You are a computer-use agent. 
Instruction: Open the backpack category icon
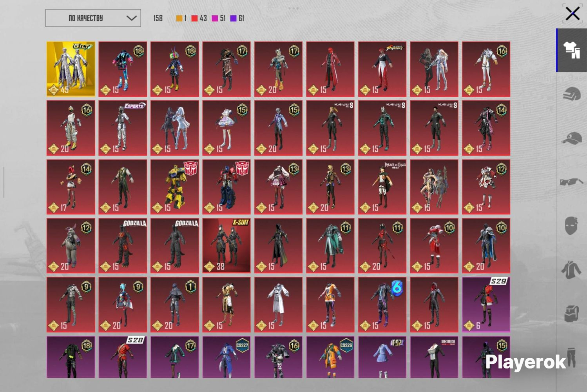[571, 314]
